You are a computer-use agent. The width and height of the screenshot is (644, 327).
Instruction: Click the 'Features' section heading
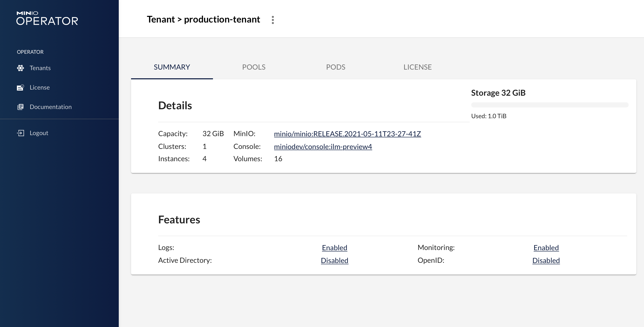[x=179, y=220]
